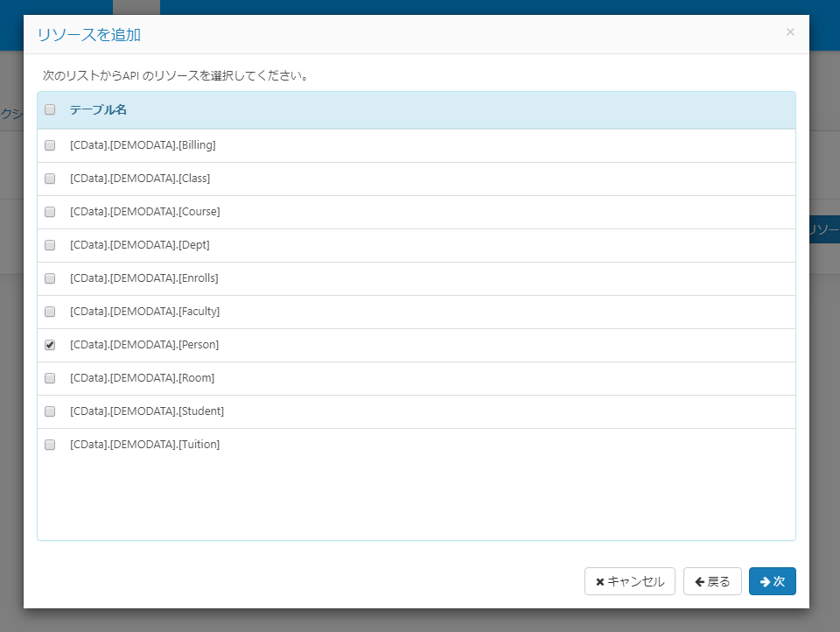This screenshot has height=632, width=840.
Task: Click the テーブル名 column header
Action: click(98, 109)
